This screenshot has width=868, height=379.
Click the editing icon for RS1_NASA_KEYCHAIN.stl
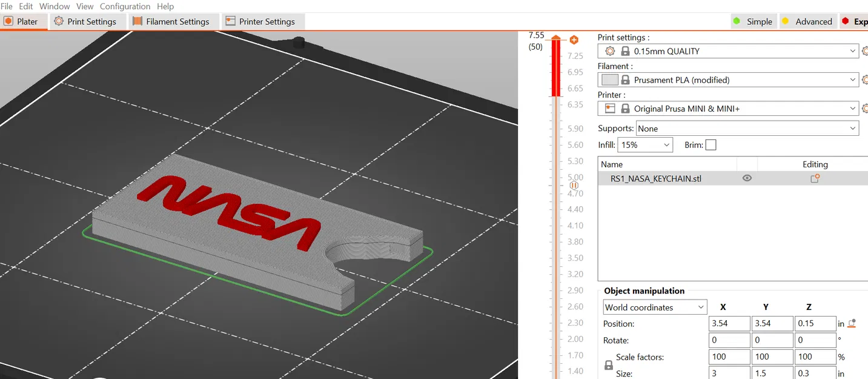click(815, 178)
